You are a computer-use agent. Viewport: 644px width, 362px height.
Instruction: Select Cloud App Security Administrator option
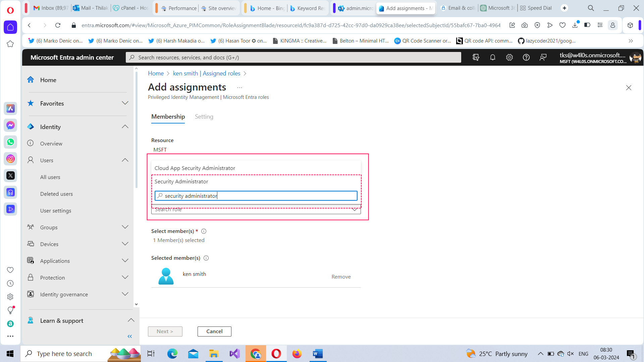pyautogui.click(x=256, y=168)
